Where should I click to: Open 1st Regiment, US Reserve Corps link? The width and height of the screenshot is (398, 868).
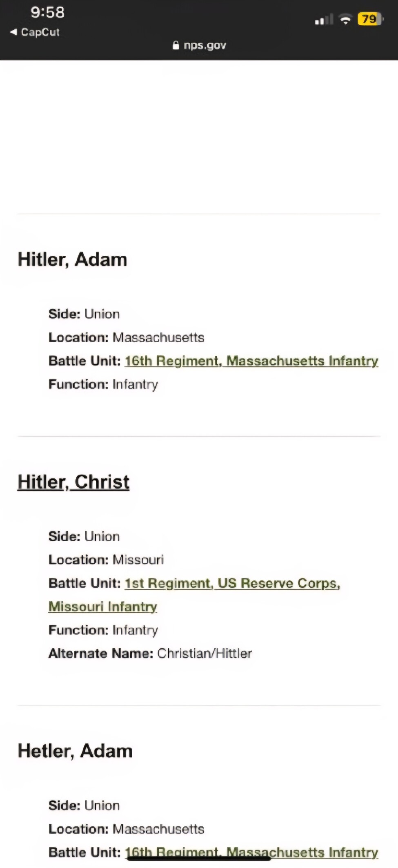[x=232, y=583]
